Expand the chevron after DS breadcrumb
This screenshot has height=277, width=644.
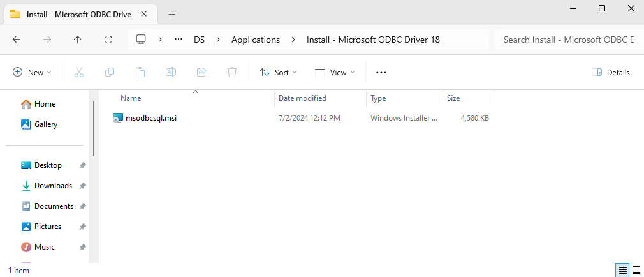pos(218,40)
